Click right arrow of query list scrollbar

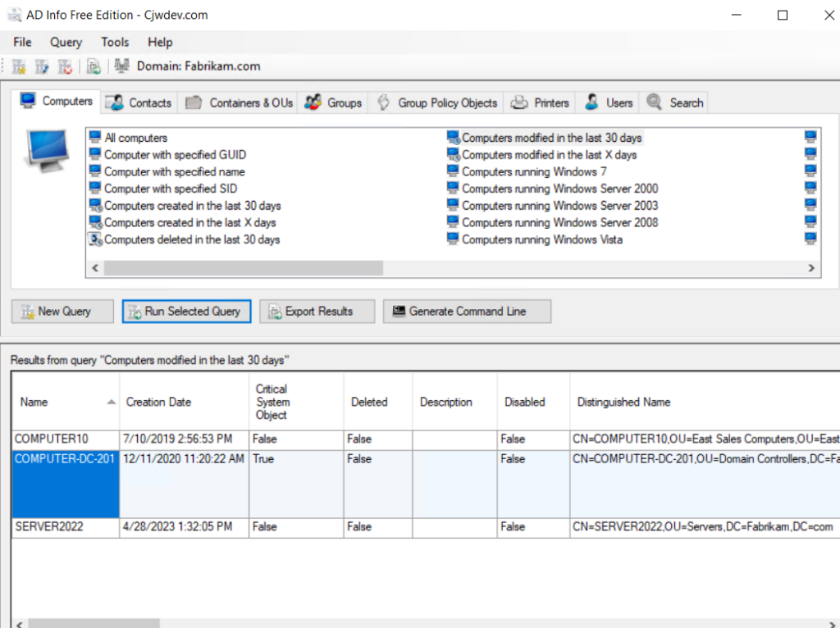(x=811, y=268)
